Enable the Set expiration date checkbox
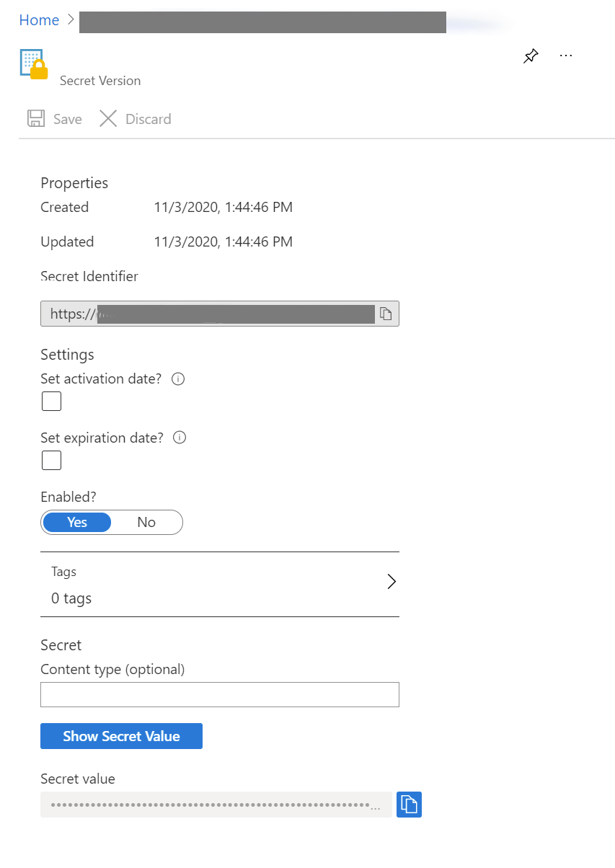The width and height of the screenshot is (615, 868). pos(51,461)
